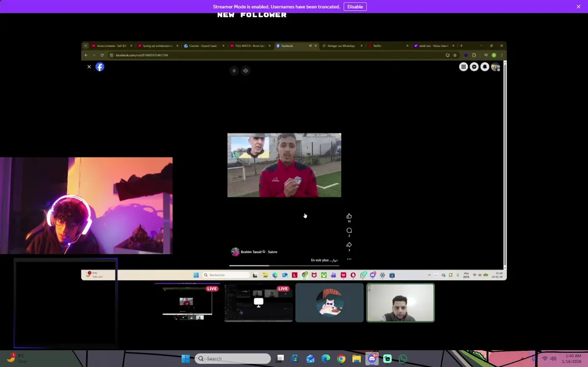Open Google Chrome from the taskbar

pos(341,359)
